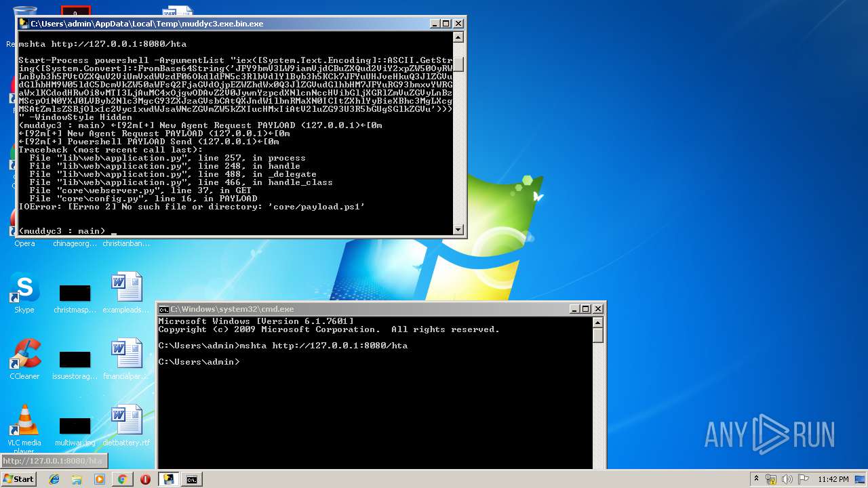
Task: Launch Internet Explorer from the taskbar
Action: (x=54, y=479)
